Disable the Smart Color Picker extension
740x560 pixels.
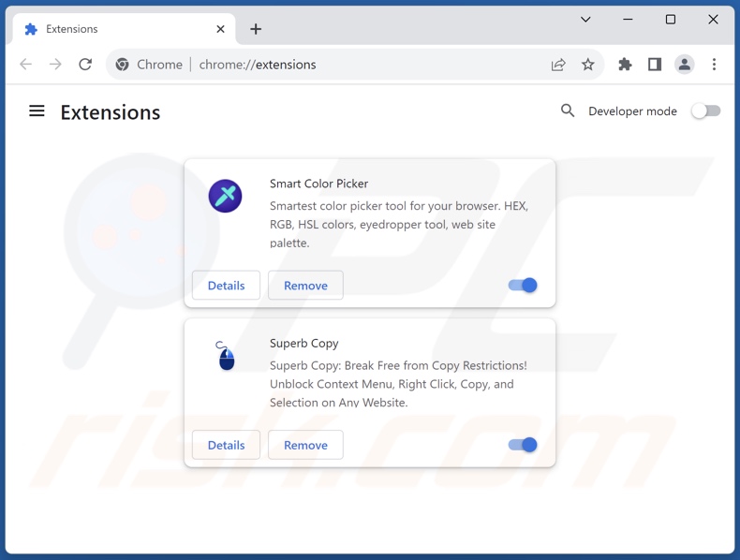(x=523, y=286)
